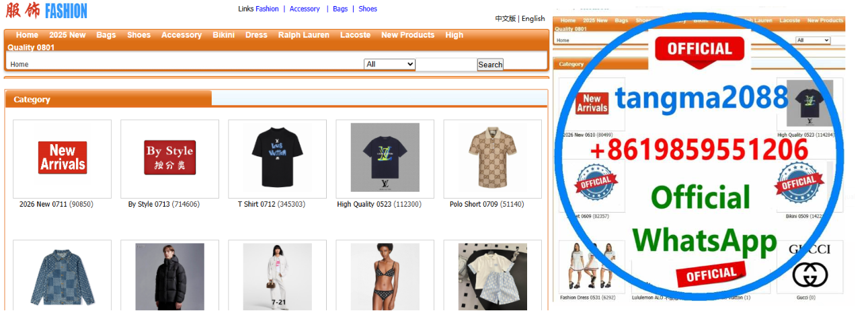Open the Lacoste menu item
This screenshot has width=868, height=311.
[x=355, y=35]
